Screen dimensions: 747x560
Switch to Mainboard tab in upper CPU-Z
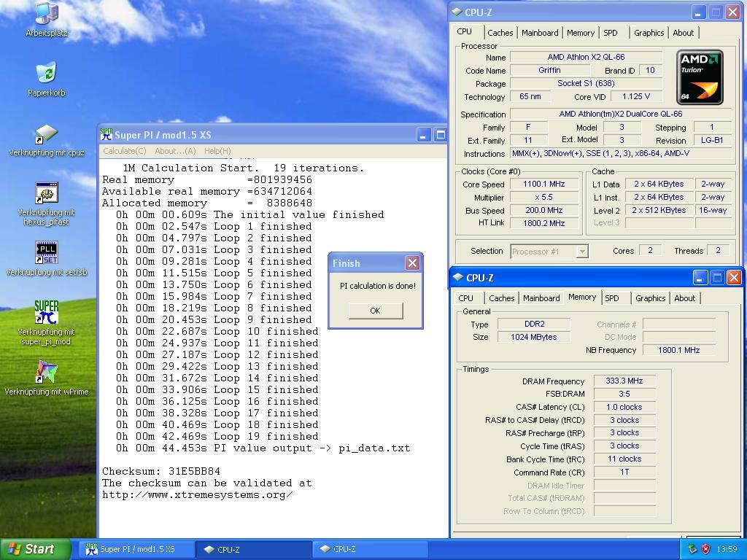540,33
